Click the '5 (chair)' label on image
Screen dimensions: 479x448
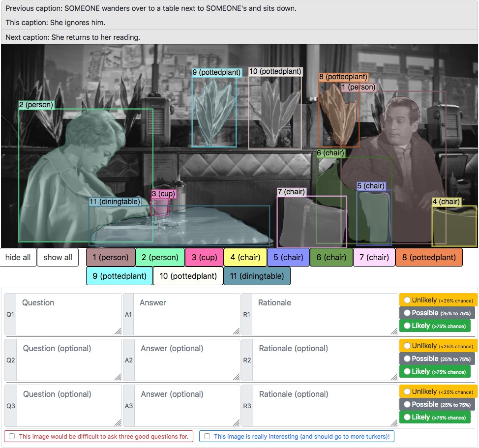point(371,186)
